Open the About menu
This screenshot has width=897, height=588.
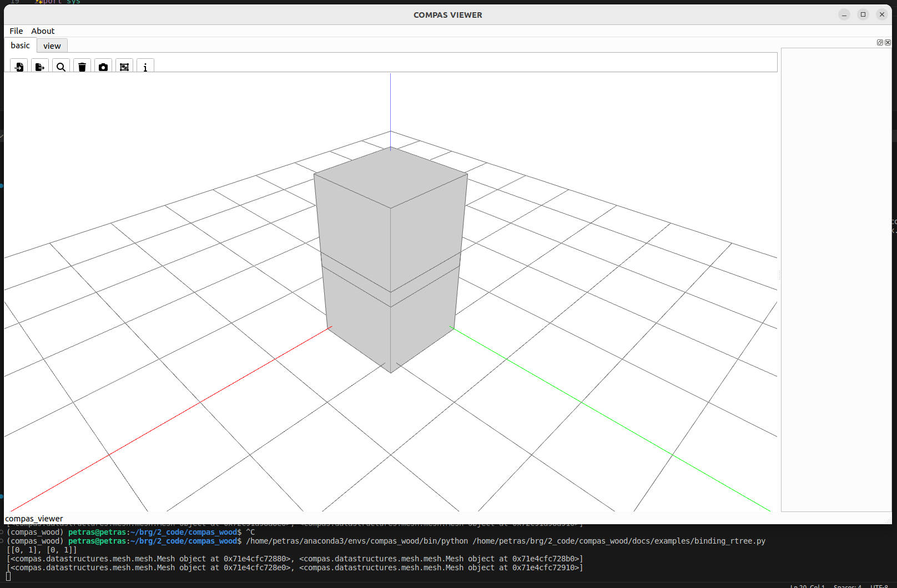click(43, 31)
